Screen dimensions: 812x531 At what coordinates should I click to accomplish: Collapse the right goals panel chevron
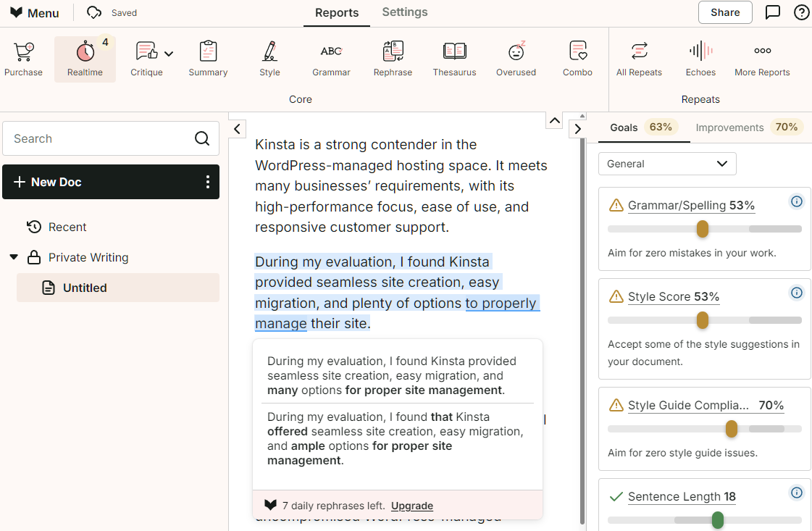(578, 129)
